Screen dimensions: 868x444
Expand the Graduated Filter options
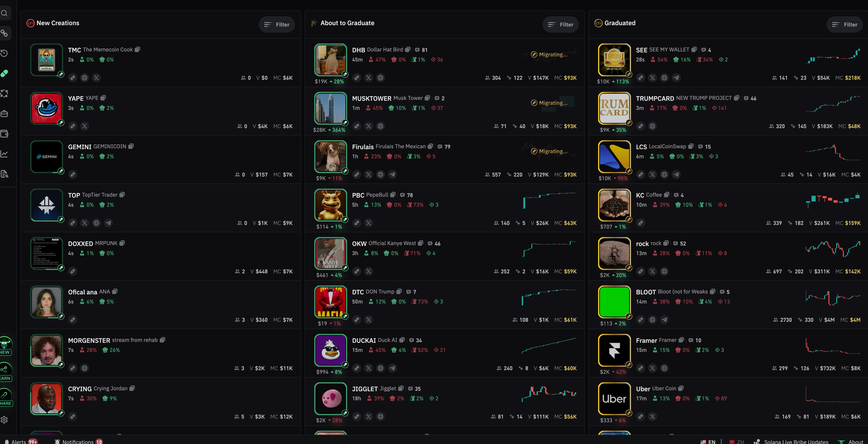coord(845,25)
